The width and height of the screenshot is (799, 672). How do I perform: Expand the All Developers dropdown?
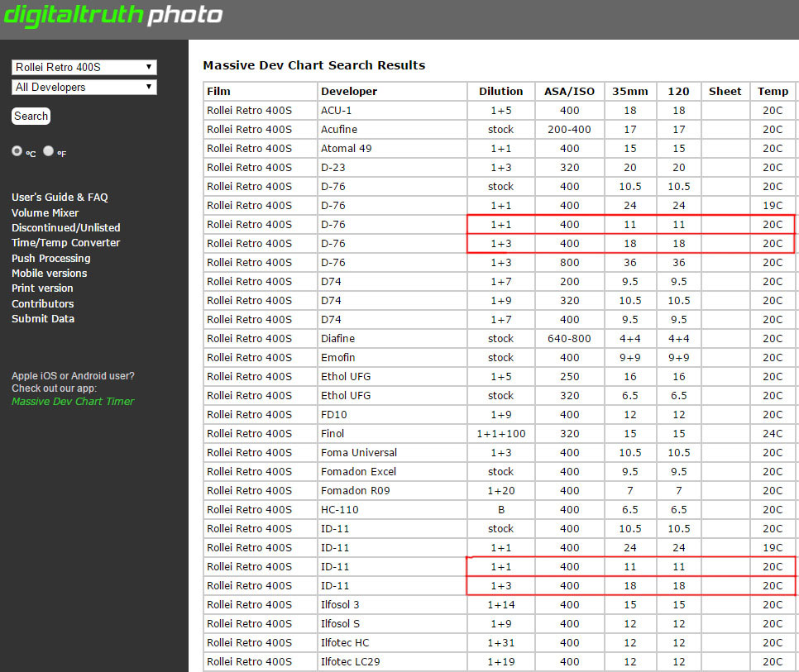point(84,87)
